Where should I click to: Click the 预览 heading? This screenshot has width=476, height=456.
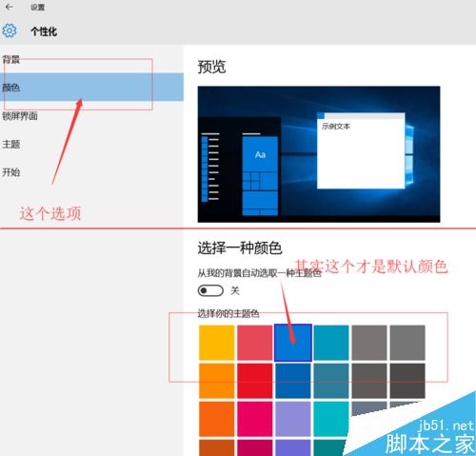211,67
